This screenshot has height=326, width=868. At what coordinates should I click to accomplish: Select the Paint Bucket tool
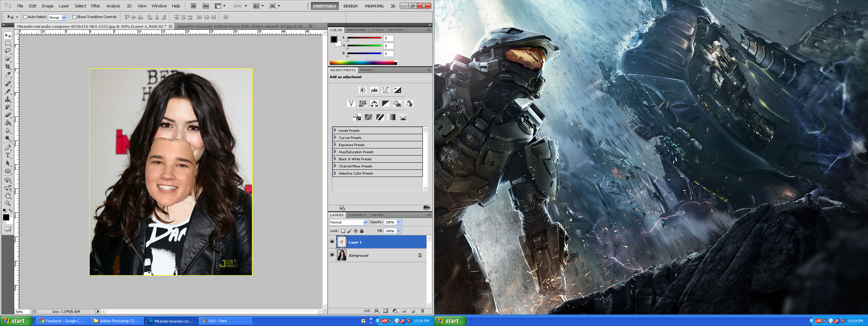[x=8, y=123]
